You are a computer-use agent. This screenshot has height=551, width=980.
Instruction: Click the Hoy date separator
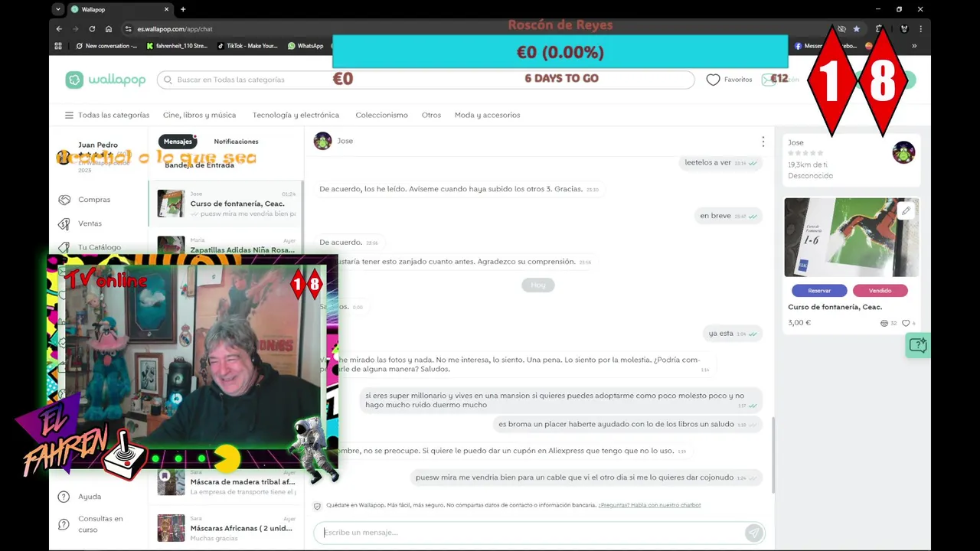(x=538, y=285)
